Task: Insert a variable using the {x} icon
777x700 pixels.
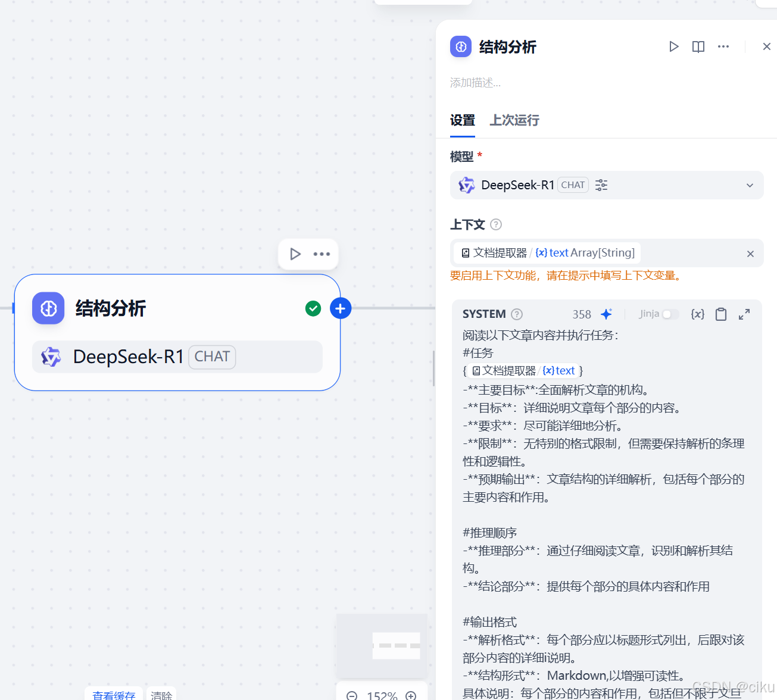Action: click(x=697, y=314)
